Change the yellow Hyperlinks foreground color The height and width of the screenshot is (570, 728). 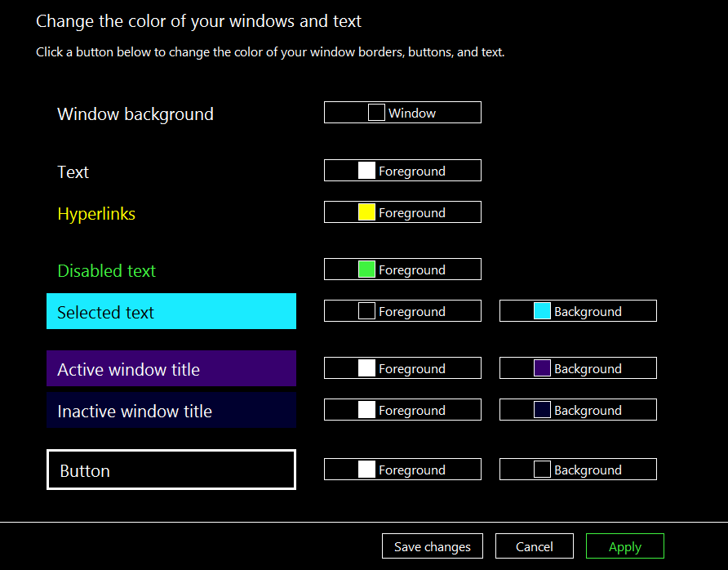(x=402, y=212)
